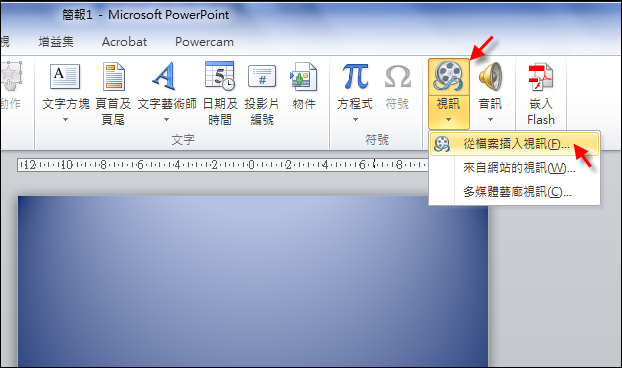The image size is (622, 368).
Task: Open the 文字方塊 dropdown arrow
Action: click(65, 119)
